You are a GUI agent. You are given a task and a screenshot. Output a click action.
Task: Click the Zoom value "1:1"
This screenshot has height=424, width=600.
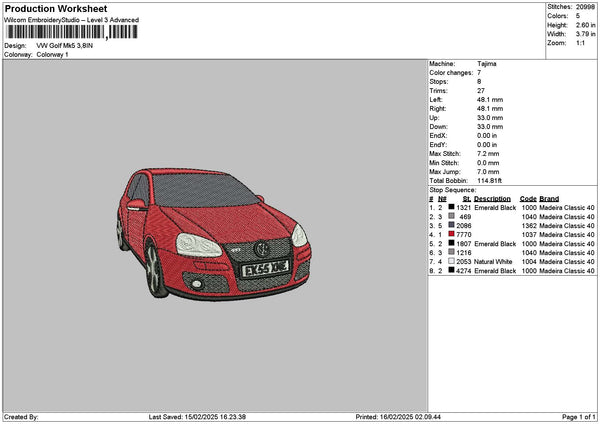[x=580, y=43]
